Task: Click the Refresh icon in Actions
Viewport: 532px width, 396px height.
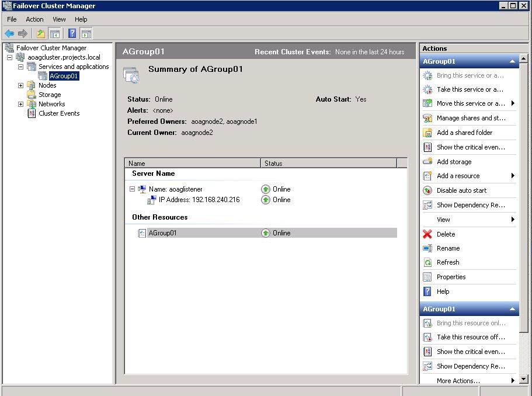Action: click(427, 262)
